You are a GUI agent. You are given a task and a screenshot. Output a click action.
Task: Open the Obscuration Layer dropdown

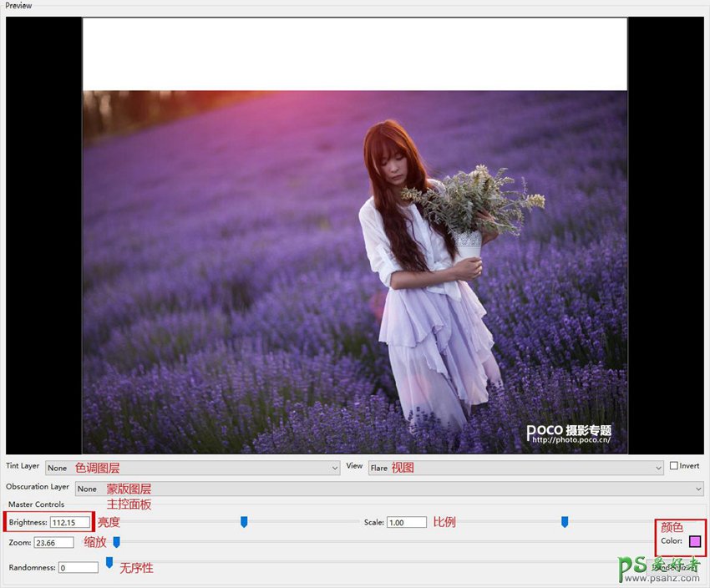(389, 489)
